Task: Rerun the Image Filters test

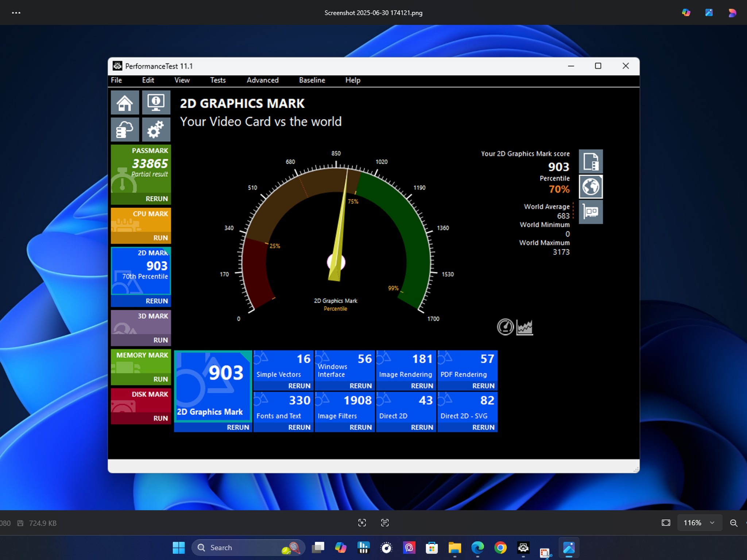Action: pos(360,427)
